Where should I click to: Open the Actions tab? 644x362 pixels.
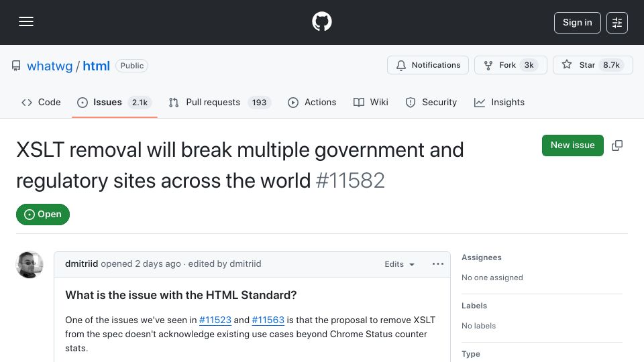312,102
